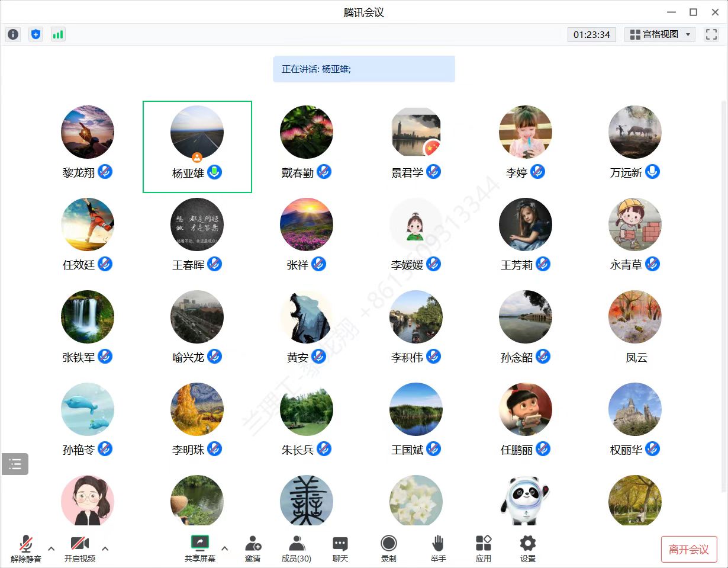
Task: Open the meeting info icon
Action: [13, 34]
